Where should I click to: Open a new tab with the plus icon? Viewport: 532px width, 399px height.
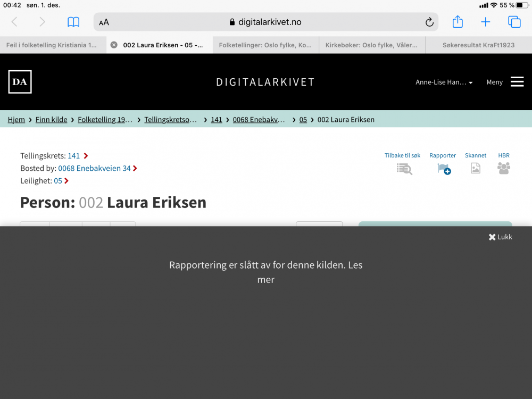[x=486, y=22]
